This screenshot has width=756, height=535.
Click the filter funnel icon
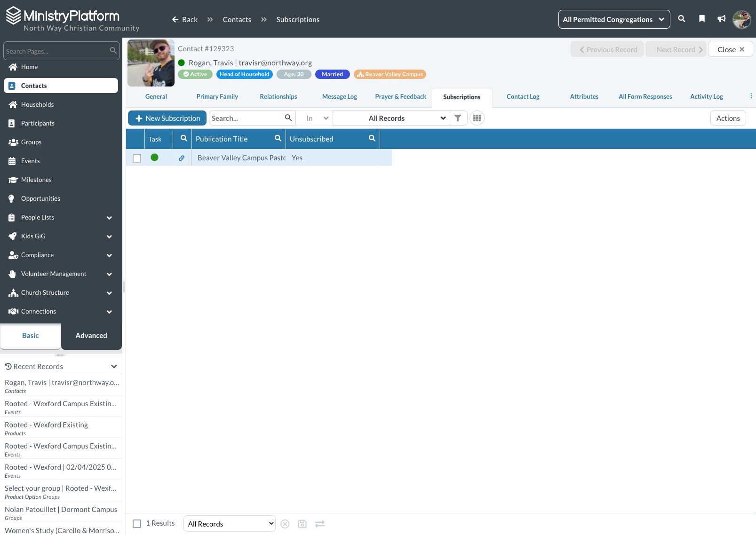pos(458,118)
